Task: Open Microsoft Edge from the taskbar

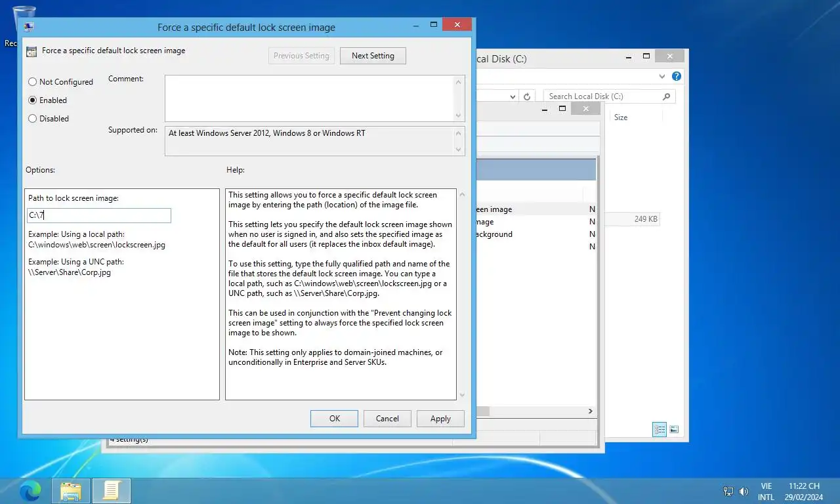Action: (30, 491)
